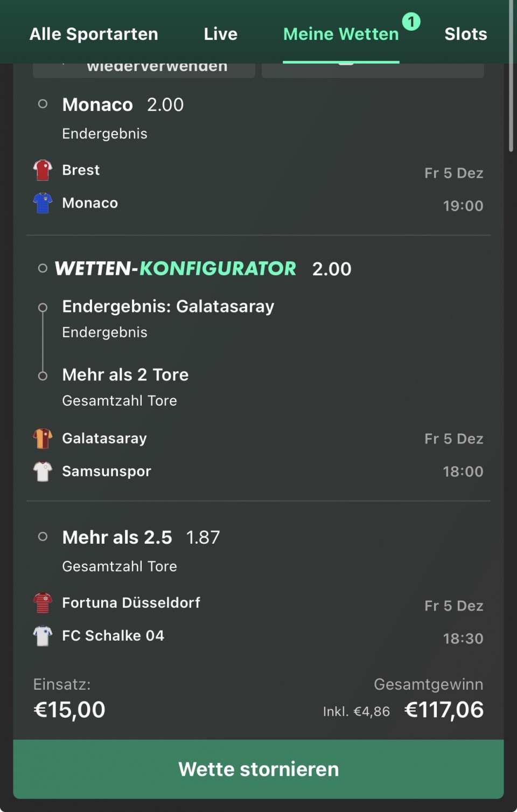Viewport: 517px width, 812px height.
Task: Click the Brest red jersey icon
Action: point(43,170)
